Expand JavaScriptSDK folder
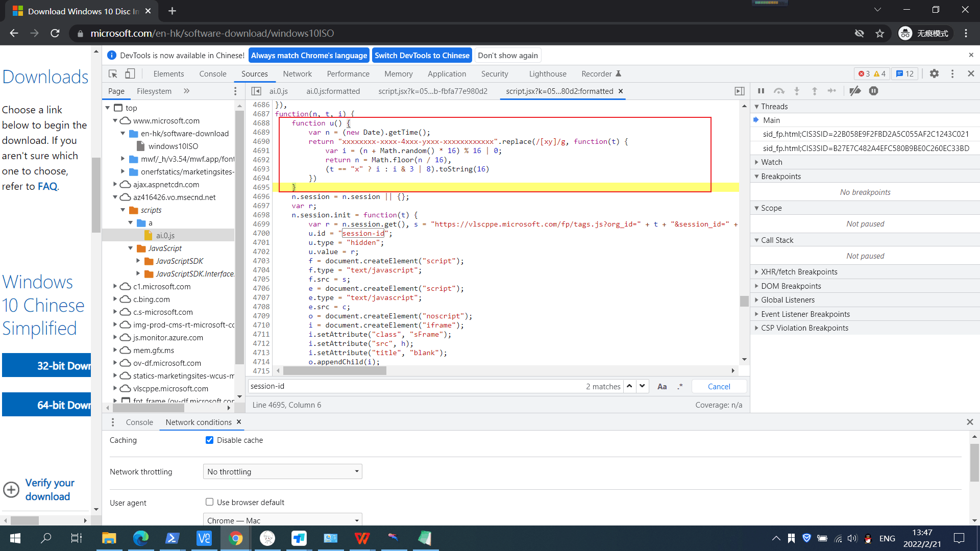Image resolution: width=980 pixels, height=551 pixels. point(138,261)
